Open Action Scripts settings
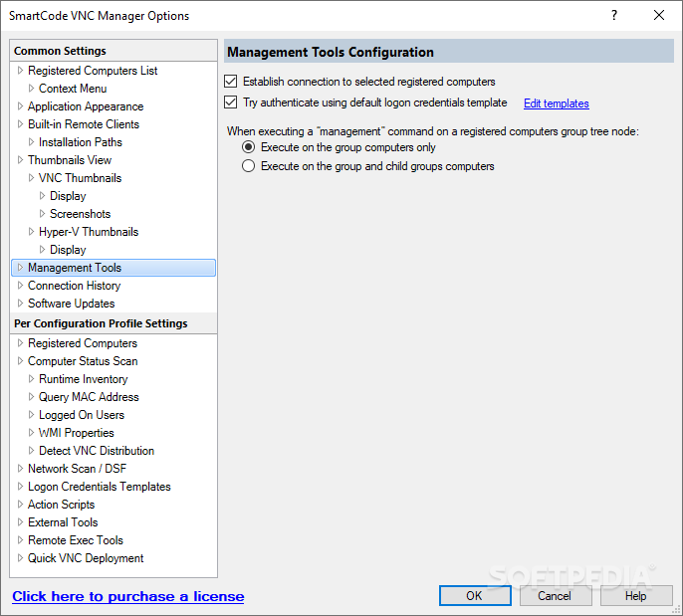 [x=61, y=505]
